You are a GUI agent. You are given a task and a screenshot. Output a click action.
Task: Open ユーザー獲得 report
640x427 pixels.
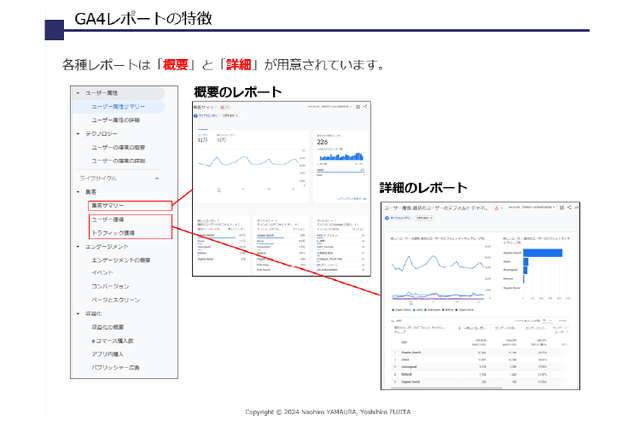(x=107, y=220)
